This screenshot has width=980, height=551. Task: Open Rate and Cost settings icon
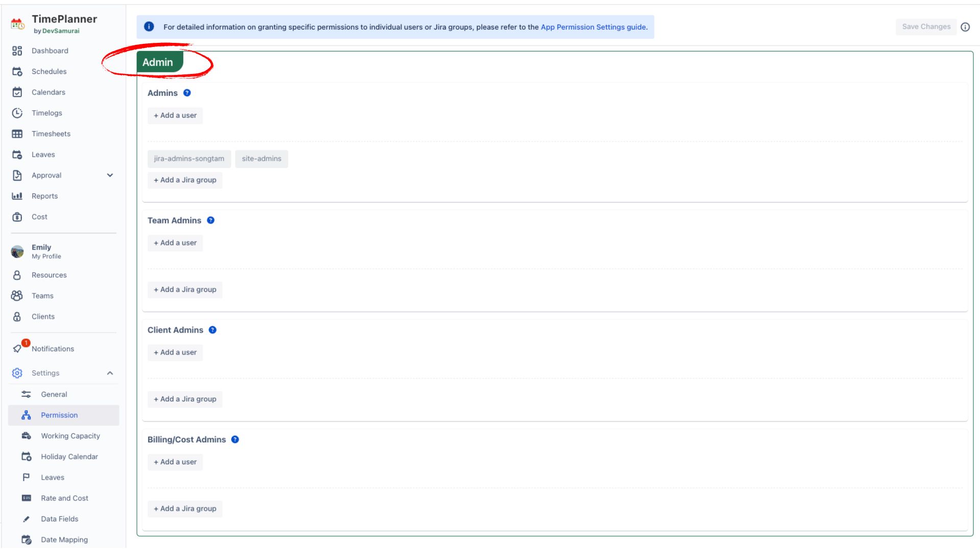tap(26, 498)
